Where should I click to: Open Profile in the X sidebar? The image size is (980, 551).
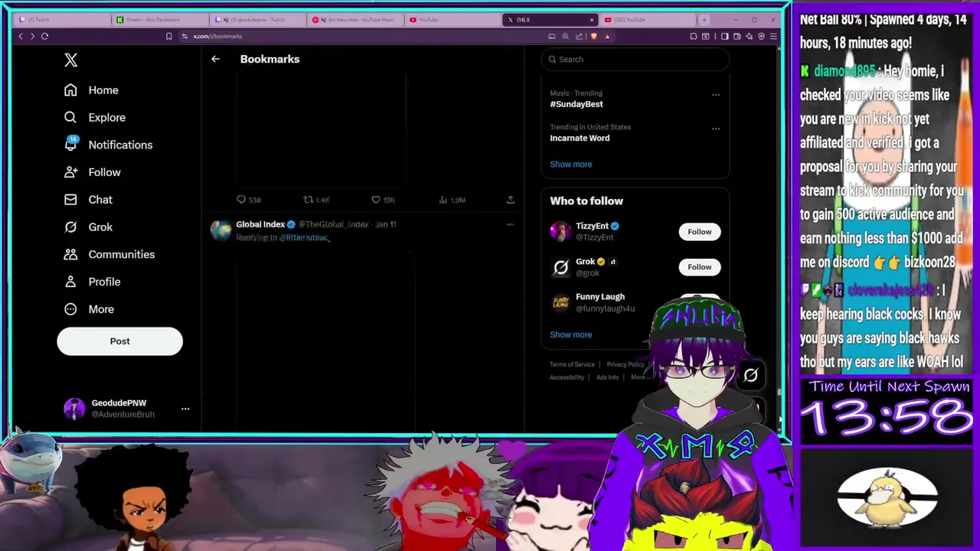click(x=92, y=282)
